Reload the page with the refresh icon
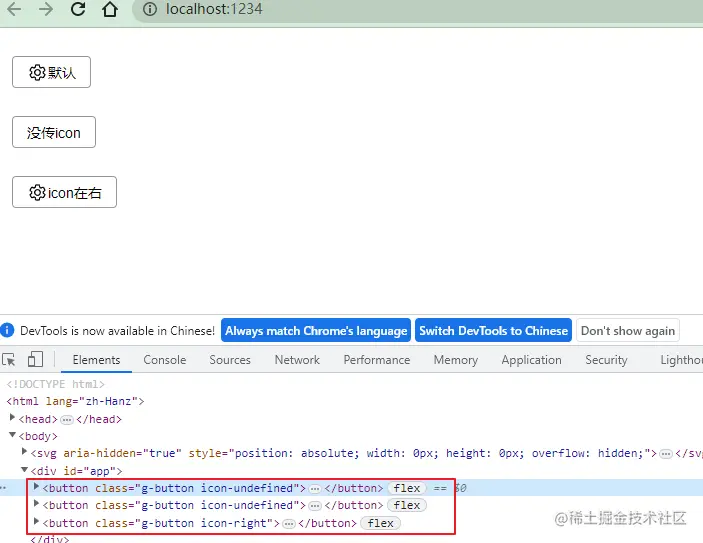 pyautogui.click(x=78, y=9)
